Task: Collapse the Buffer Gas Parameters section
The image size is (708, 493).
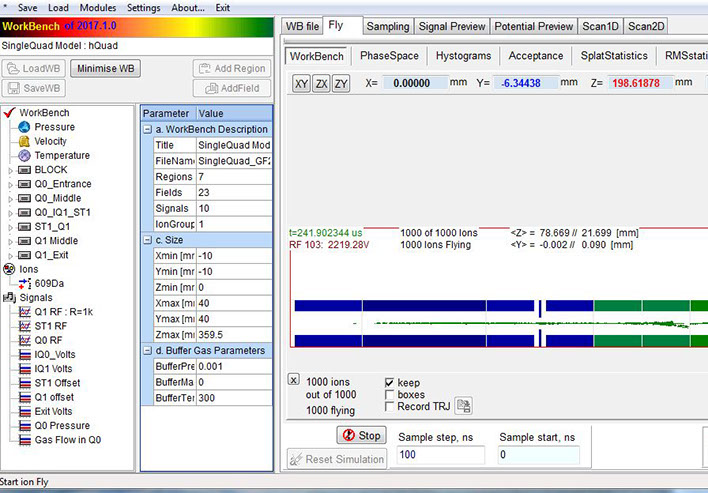Action: coord(148,350)
